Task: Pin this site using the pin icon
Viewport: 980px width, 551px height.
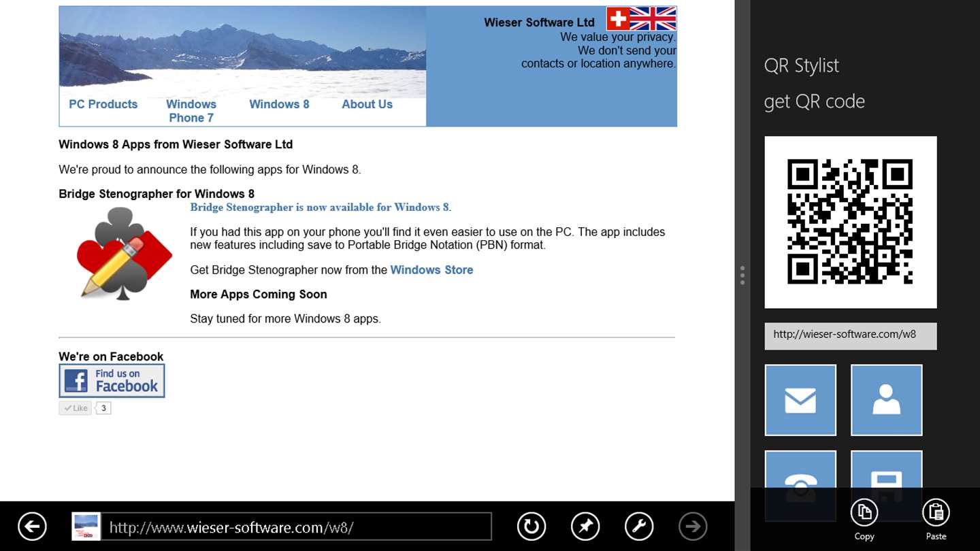Action: click(x=585, y=526)
